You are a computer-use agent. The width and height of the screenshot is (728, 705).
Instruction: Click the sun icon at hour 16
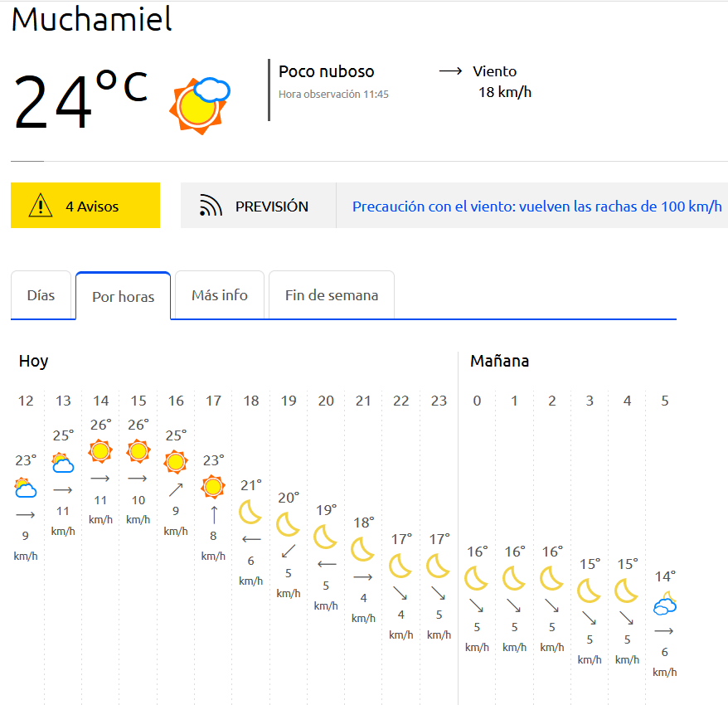175,462
